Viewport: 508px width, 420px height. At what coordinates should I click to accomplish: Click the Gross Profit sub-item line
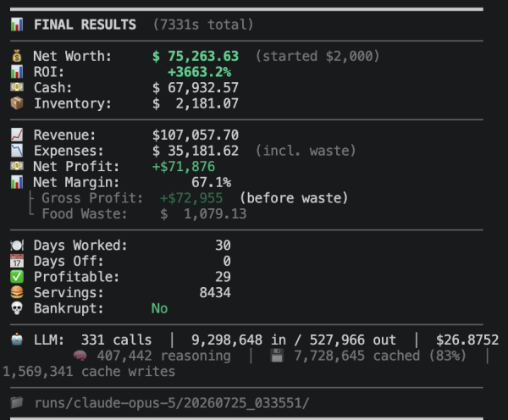(x=189, y=198)
